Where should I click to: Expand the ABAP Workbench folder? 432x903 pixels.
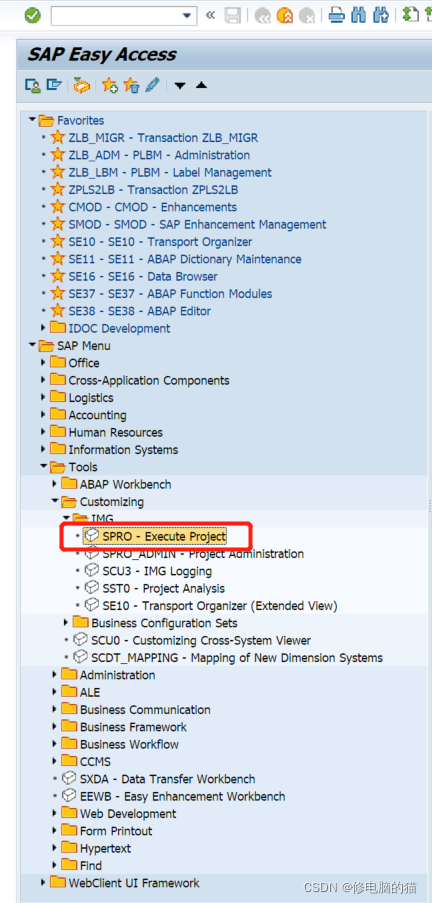[55, 484]
